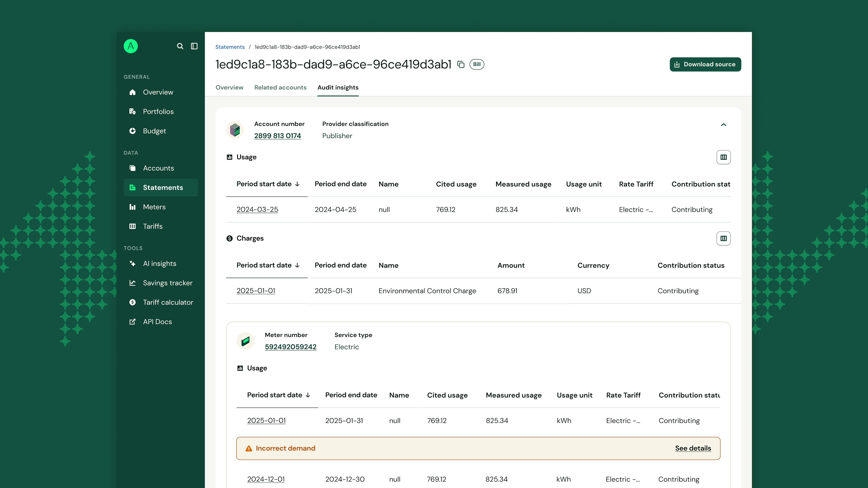See details of Incorrect demand warning

[693, 448]
